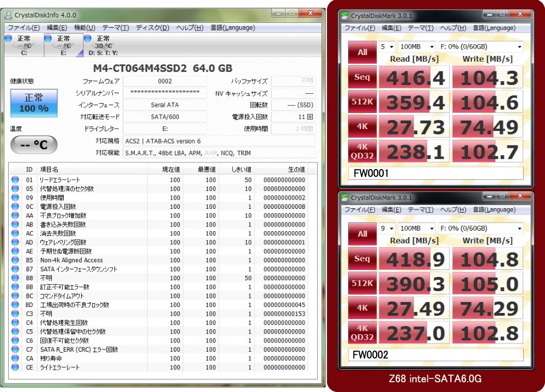Select drive E: disk tab in CrystalDiskInfo
Image resolution: width=545 pixels, height=392 pixels.
click(64, 45)
